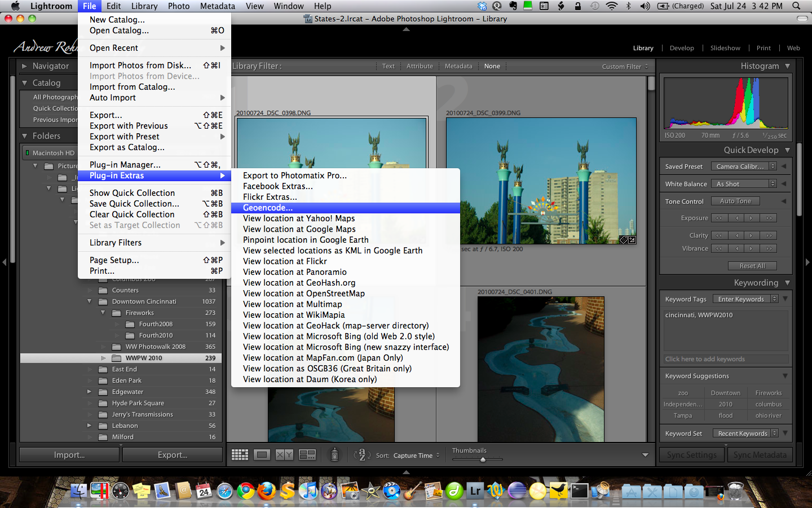Screen dimensions: 812x508
Task: Decrease Clarity by large step
Action: tap(718, 235)
